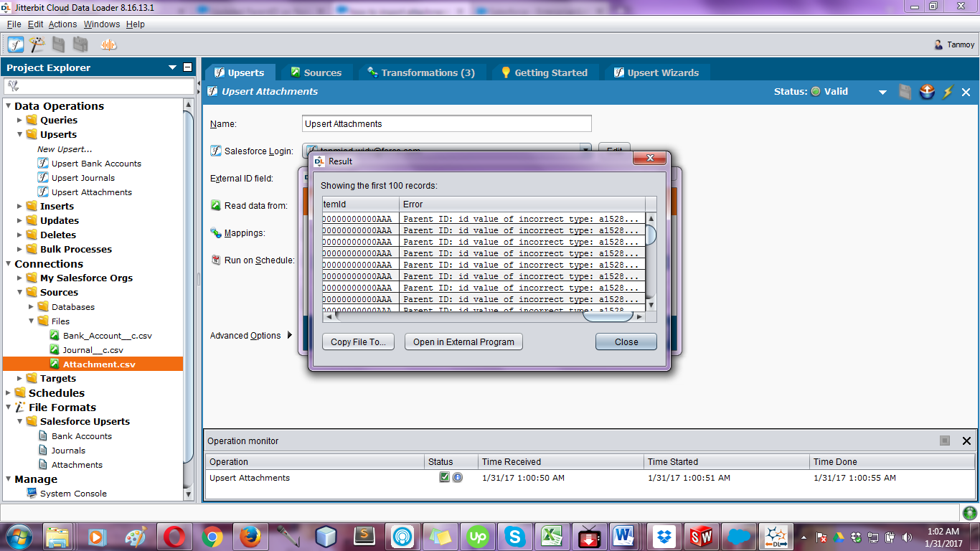Close the Result dialog with the X button

(x=651, y=158)
